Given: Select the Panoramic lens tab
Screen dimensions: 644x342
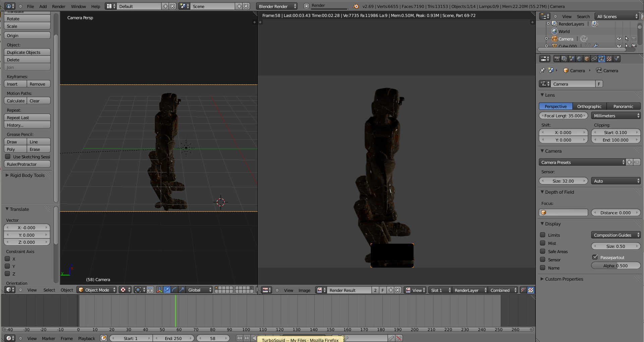Looking at the screenshot, I should point(623,106).
